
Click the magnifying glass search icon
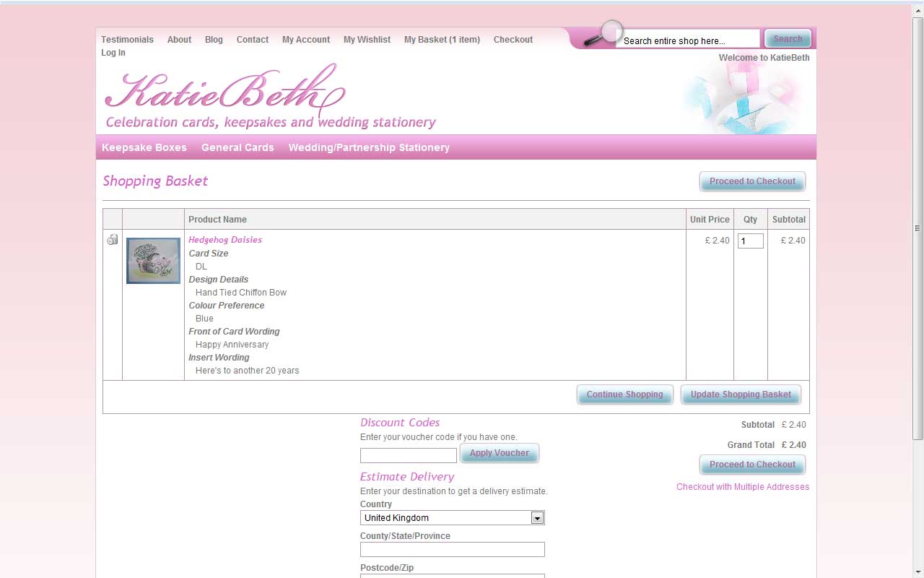click(x=605, y=35)
